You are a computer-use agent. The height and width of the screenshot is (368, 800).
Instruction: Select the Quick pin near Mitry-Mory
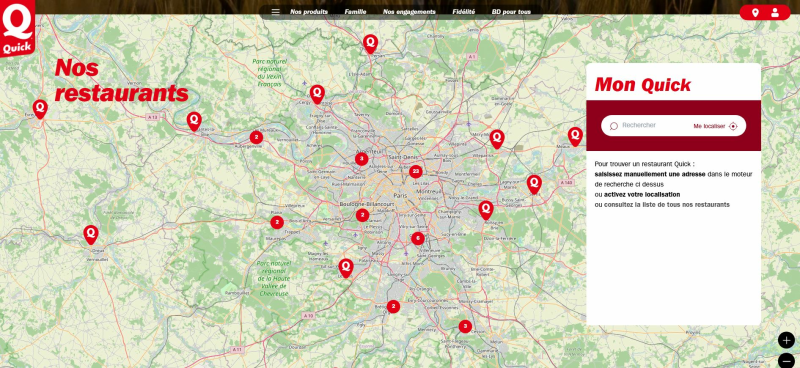497,139
